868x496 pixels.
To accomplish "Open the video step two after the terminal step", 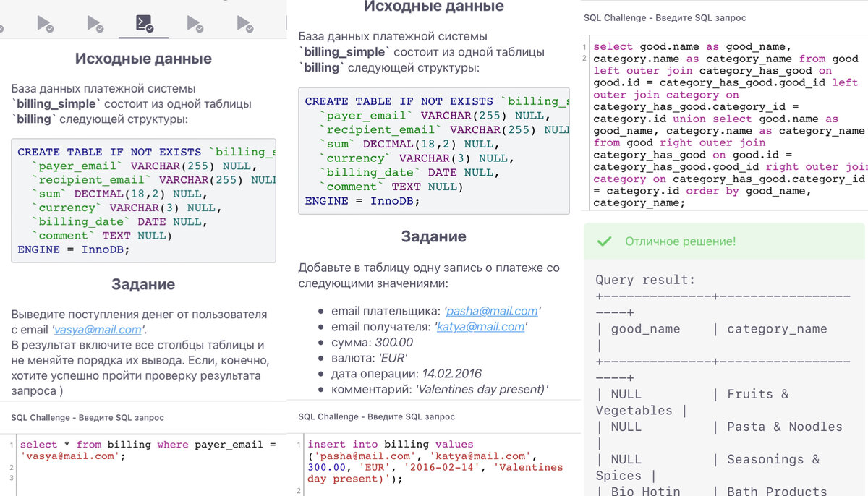I will pyautogui.click(x=244, y=24).
